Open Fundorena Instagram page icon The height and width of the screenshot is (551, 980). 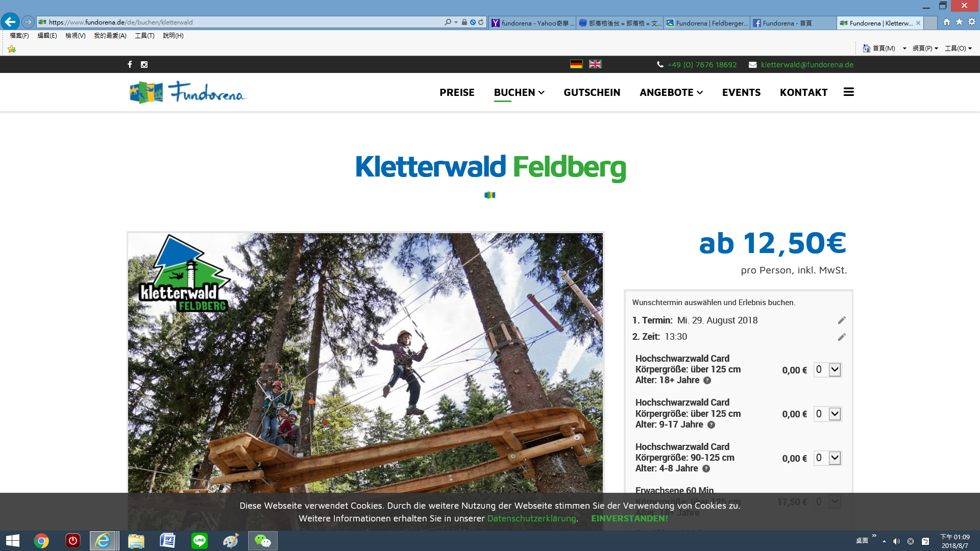click(144, 64)
